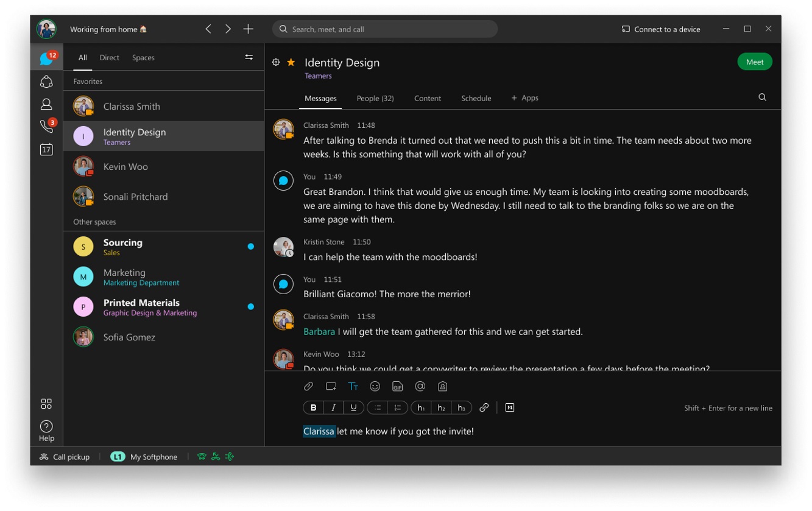Click the Barbara mention in message
This screenshot has width=812, height=511.
pyautogui.click(x=319, y=332)
